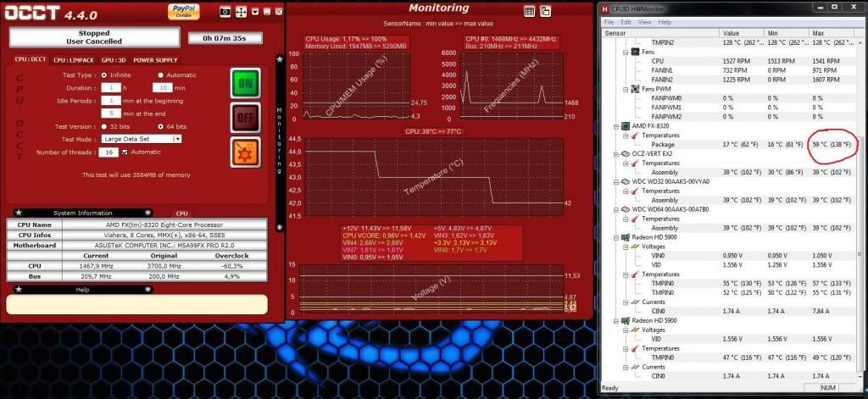The image size is (868, 399).
Task: Click the OCZ-VERT EX2 drive icon
Action: (x=626, y=154)
